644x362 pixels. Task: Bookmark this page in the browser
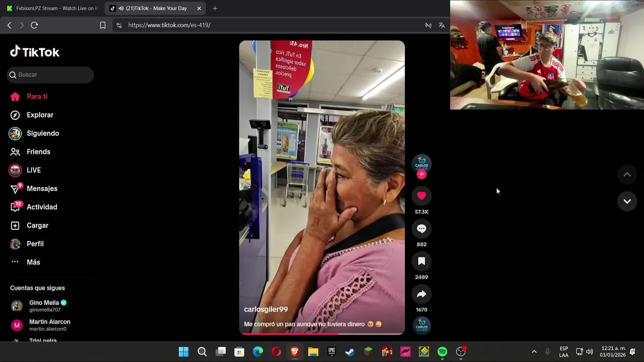103,25
